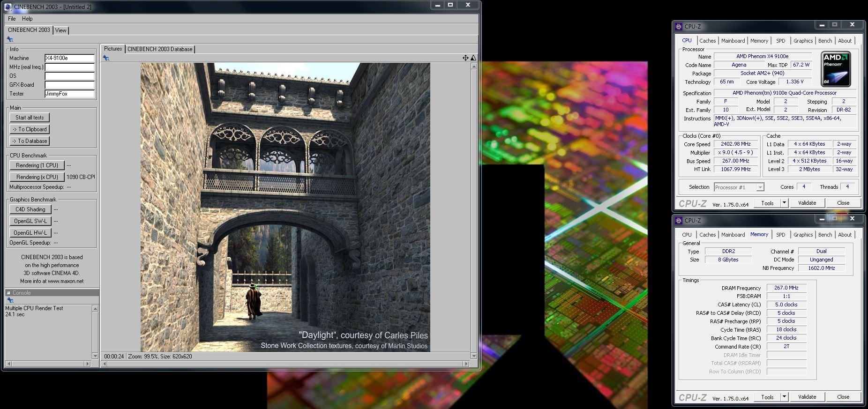Click the rendered Daylight picture
The width and height of the screenshot is (868, 409).
pyautogui.click(x=285, y=207)
